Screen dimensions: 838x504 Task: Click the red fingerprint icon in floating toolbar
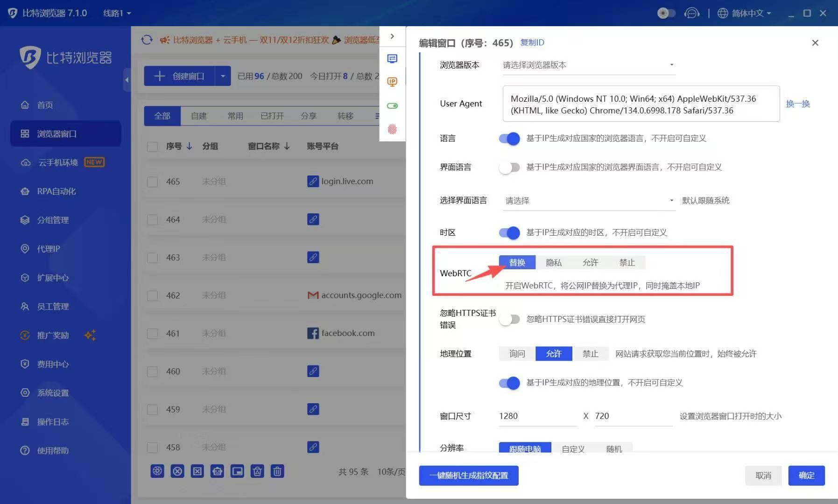pyautogui.click(x=392, y=130)
